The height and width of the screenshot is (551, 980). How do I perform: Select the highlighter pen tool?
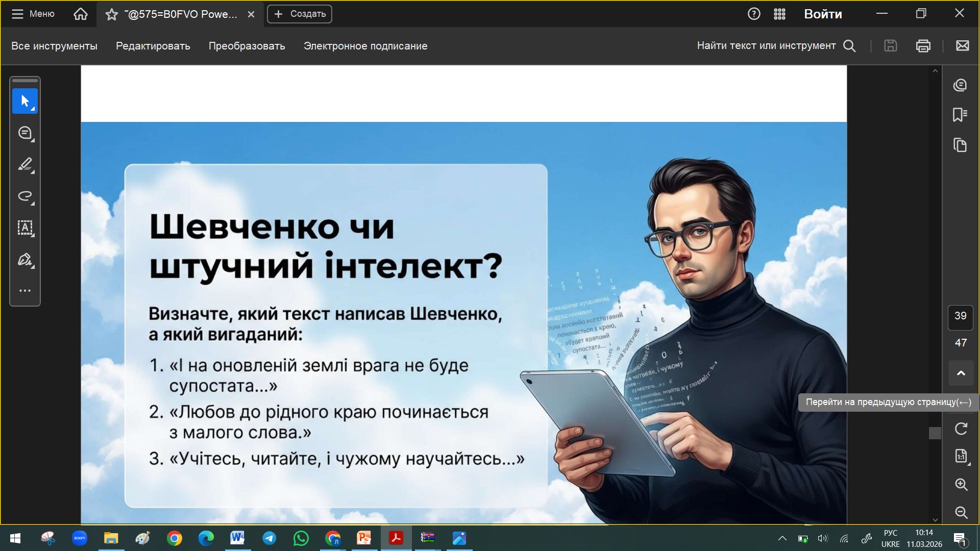[25, 164]
